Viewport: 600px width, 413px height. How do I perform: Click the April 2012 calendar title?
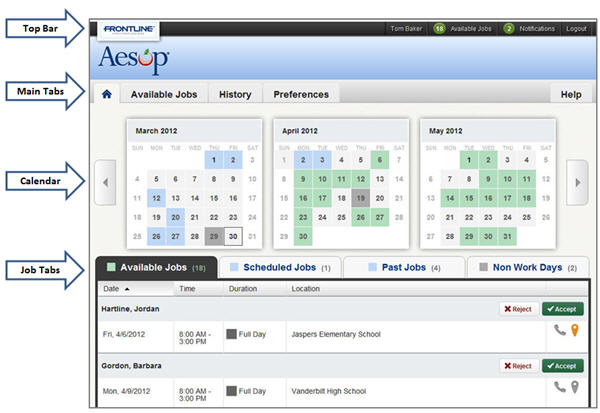tap(300, 131)
